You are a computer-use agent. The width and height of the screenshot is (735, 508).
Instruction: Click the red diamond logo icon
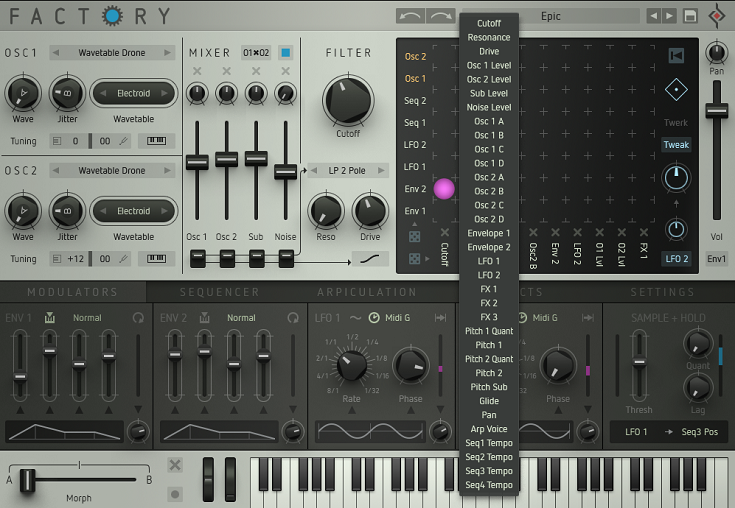[717, 16]
